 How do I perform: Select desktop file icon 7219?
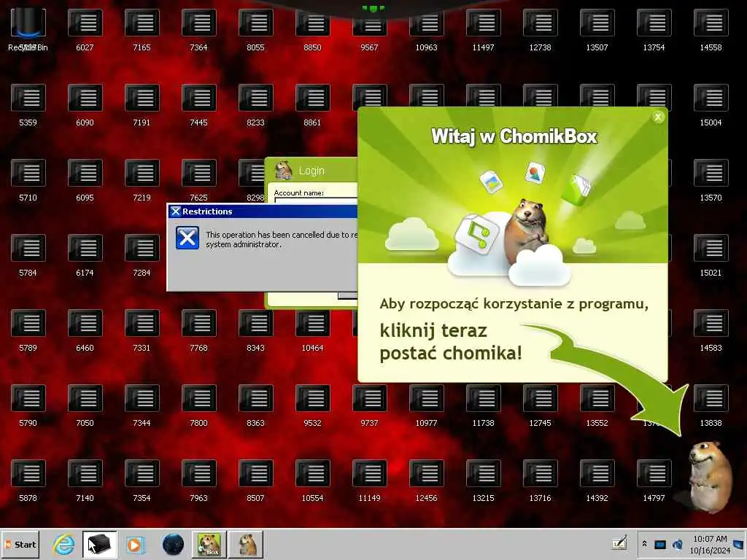(x=142, y=180)
